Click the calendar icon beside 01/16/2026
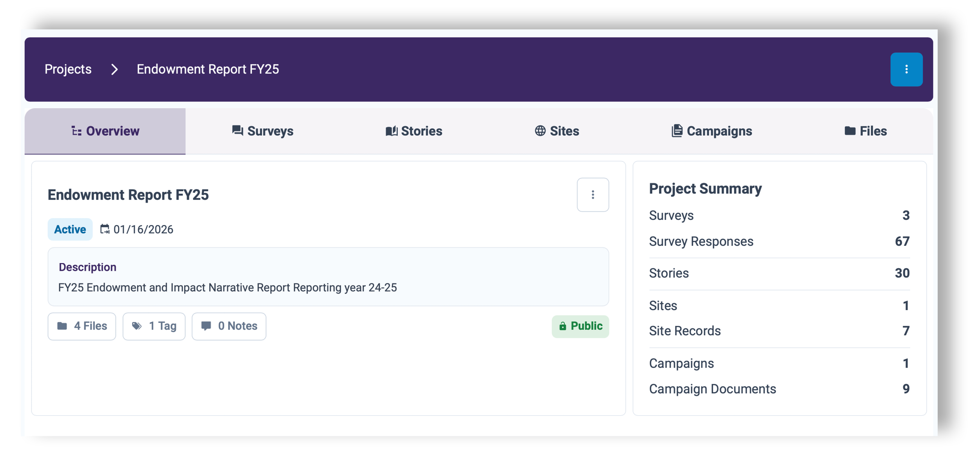 click(x=105, y=229)
